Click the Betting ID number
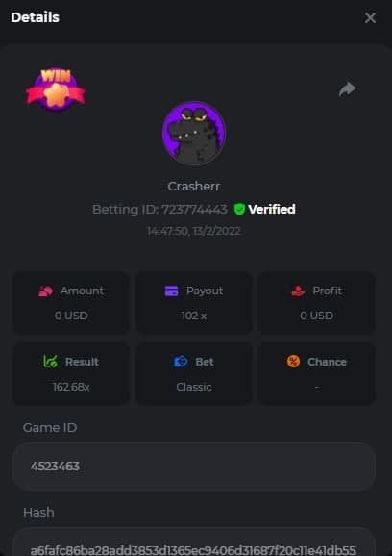This screenshot has width=392, height=556. pyautogui.click(x=194, y=209)
